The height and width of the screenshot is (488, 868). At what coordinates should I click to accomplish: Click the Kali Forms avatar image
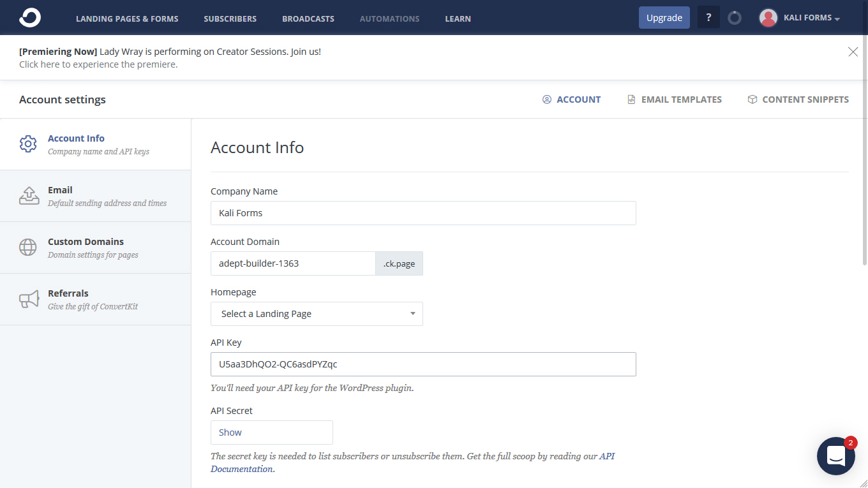point(768,18)
